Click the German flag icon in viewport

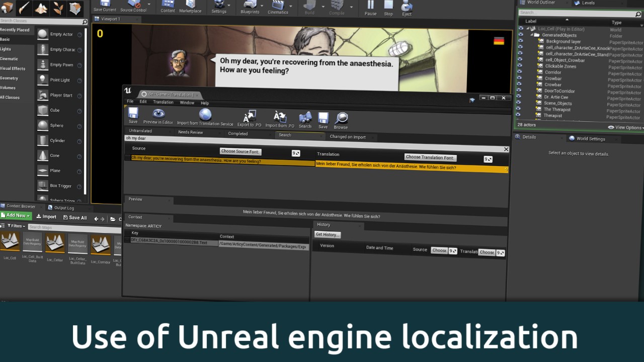point(499,41)
